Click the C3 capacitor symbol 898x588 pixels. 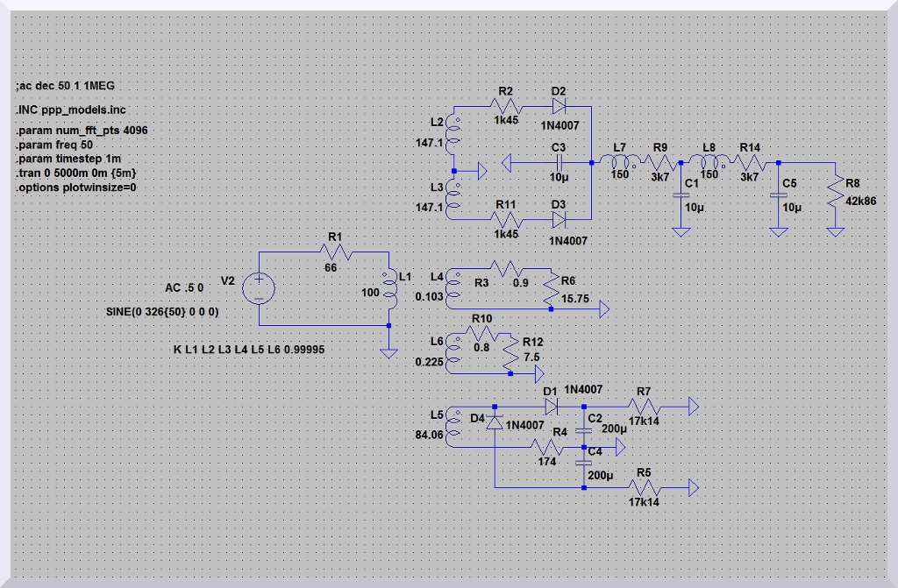point(559,162)
